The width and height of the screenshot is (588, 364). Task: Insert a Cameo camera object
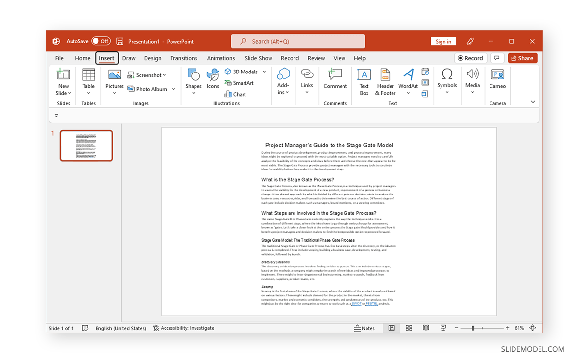497,81
